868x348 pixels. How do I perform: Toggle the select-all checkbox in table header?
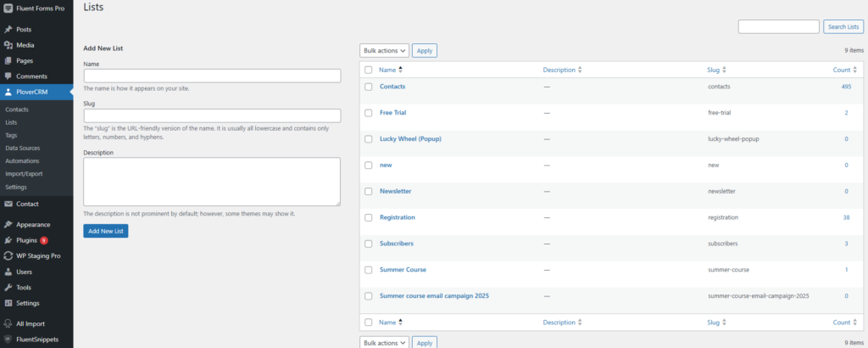369,70
